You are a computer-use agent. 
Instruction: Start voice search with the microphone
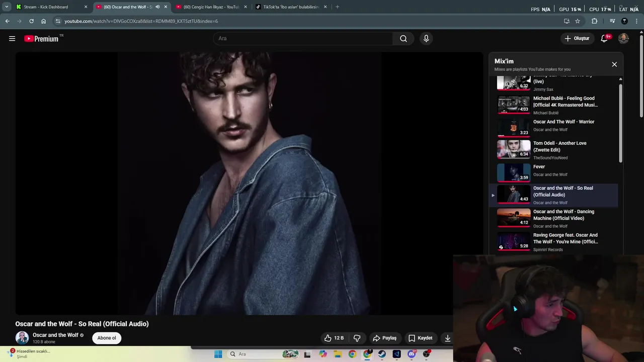click(x=426, y=39)
